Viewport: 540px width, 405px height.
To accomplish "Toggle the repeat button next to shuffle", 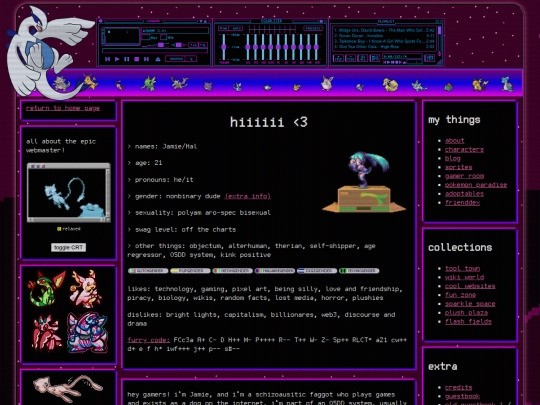I will click(192, 59).
